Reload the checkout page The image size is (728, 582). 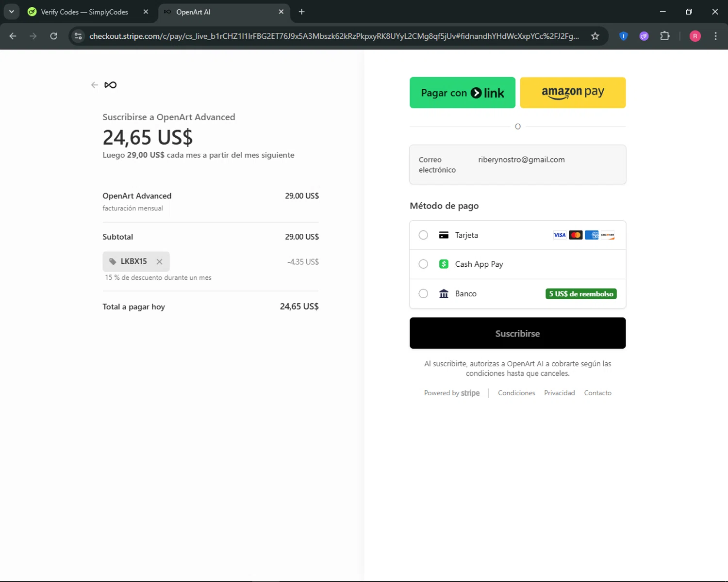(x=54, y=36)
